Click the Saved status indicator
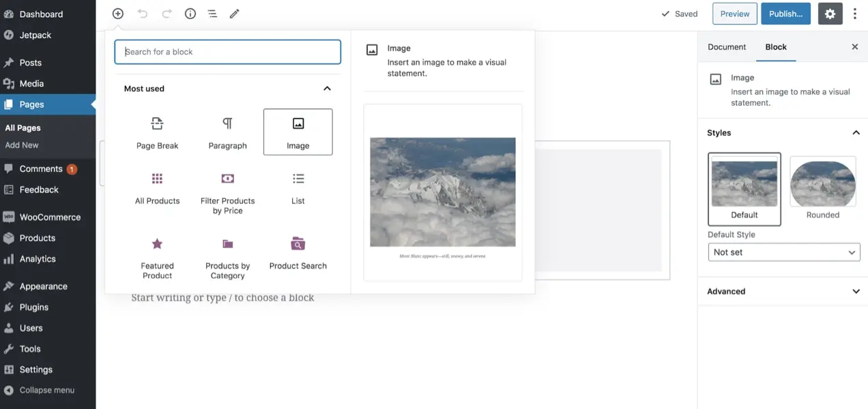Viewport: 868px width, 409px height. click(x=680, y=14)
